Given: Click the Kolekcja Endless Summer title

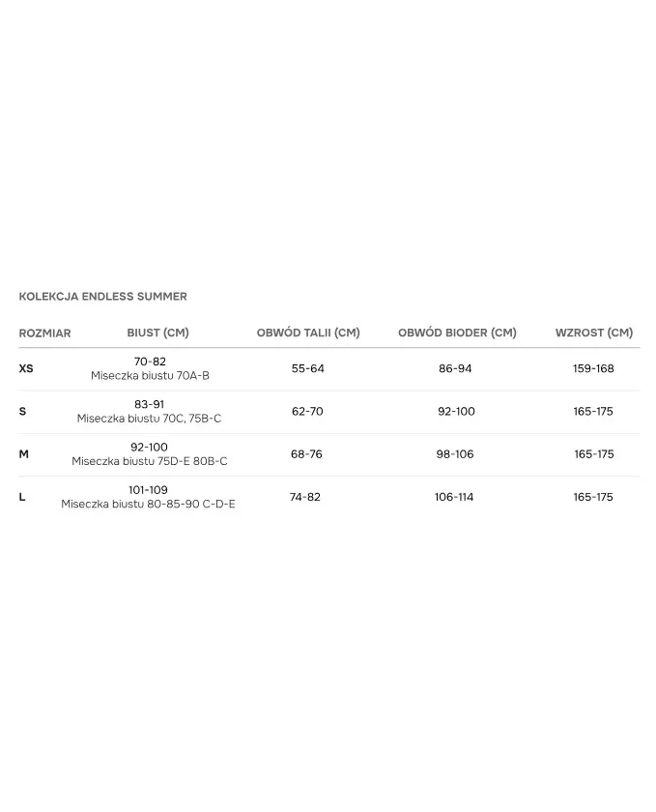Looking at the screenshot, I should 102,297.
